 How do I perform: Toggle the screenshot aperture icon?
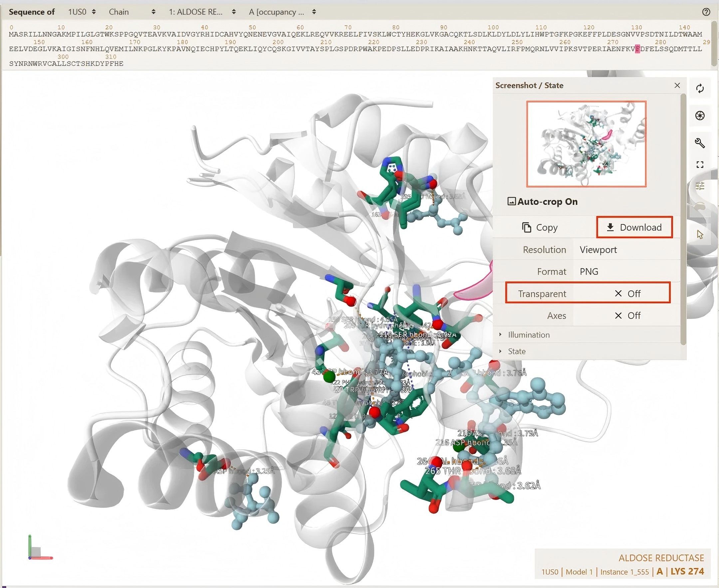click(700, 116)
